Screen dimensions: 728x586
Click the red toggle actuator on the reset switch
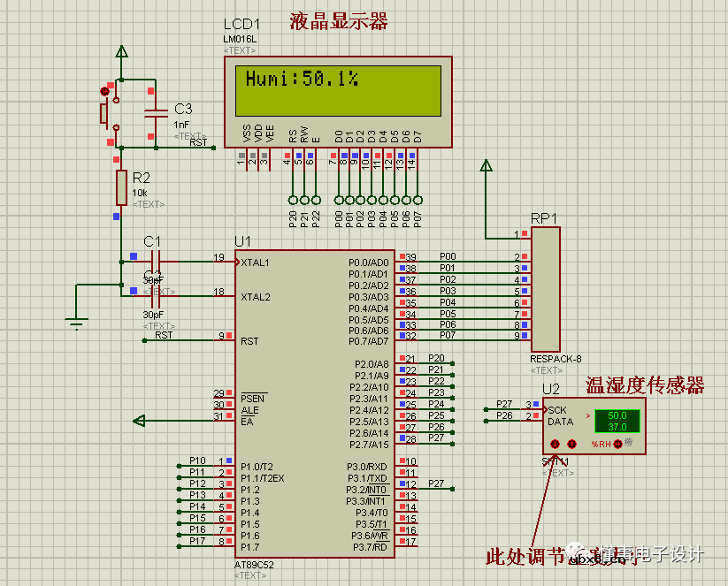[x=106, y=90]
